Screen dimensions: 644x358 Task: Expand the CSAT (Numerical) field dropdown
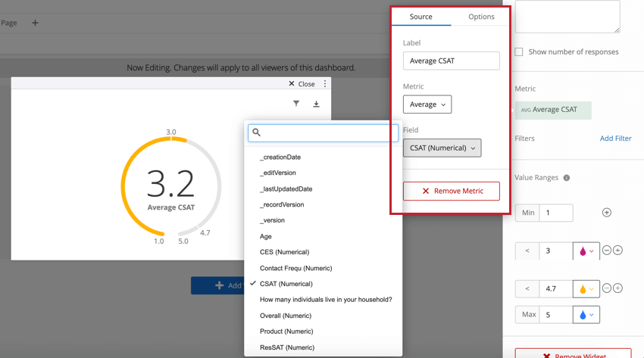pos(442,148)
